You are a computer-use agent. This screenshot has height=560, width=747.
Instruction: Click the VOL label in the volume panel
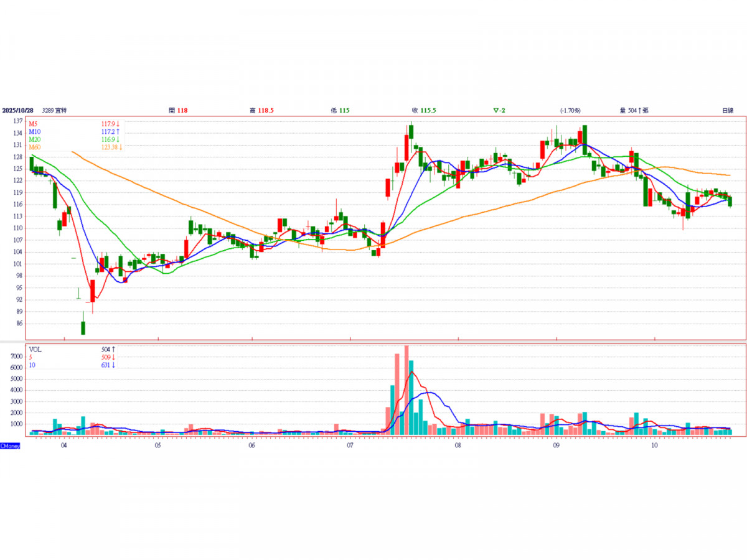point(35,350)
